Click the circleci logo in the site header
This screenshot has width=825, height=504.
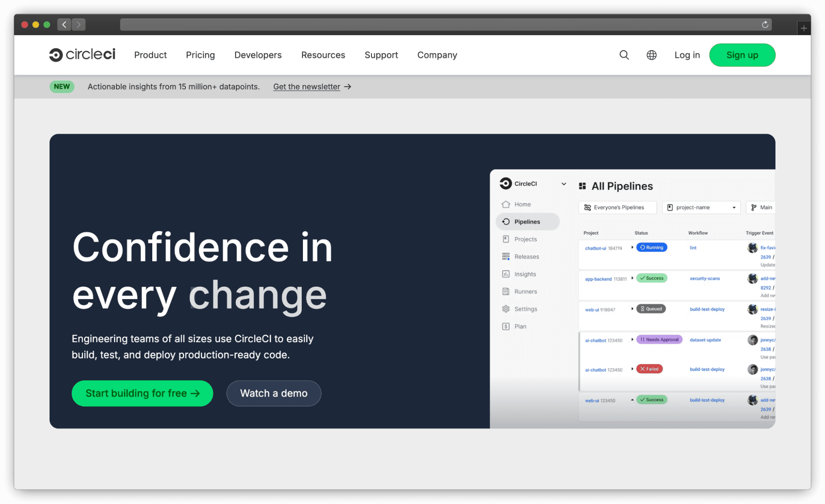pyautogui.click(x=82, y=55)
